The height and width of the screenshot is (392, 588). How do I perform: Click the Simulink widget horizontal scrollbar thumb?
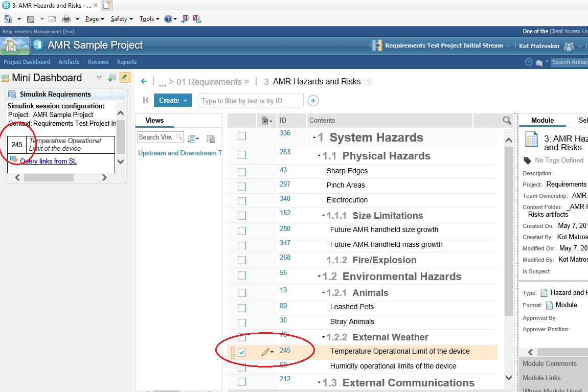click(49, 178)
